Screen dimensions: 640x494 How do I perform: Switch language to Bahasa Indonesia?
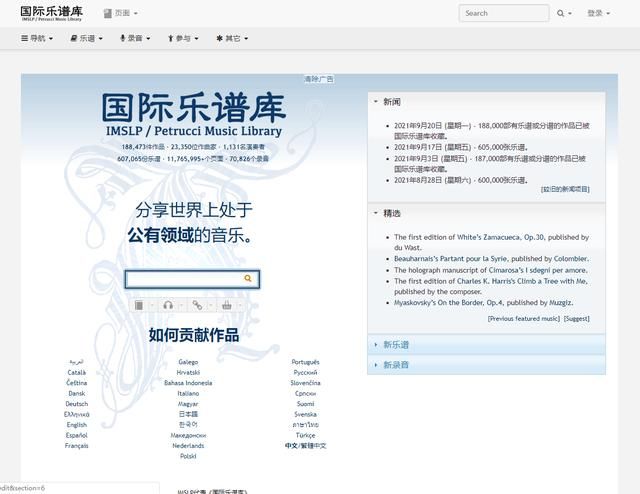pos(188,383)
